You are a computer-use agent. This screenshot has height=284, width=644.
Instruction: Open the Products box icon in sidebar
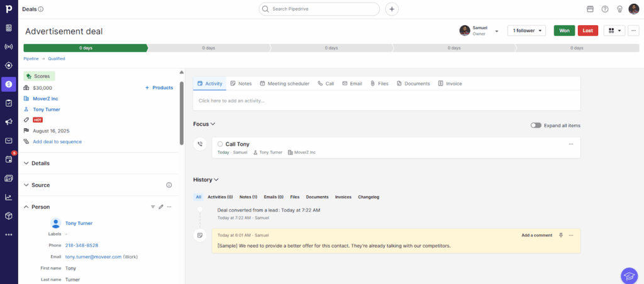point(9,216)
